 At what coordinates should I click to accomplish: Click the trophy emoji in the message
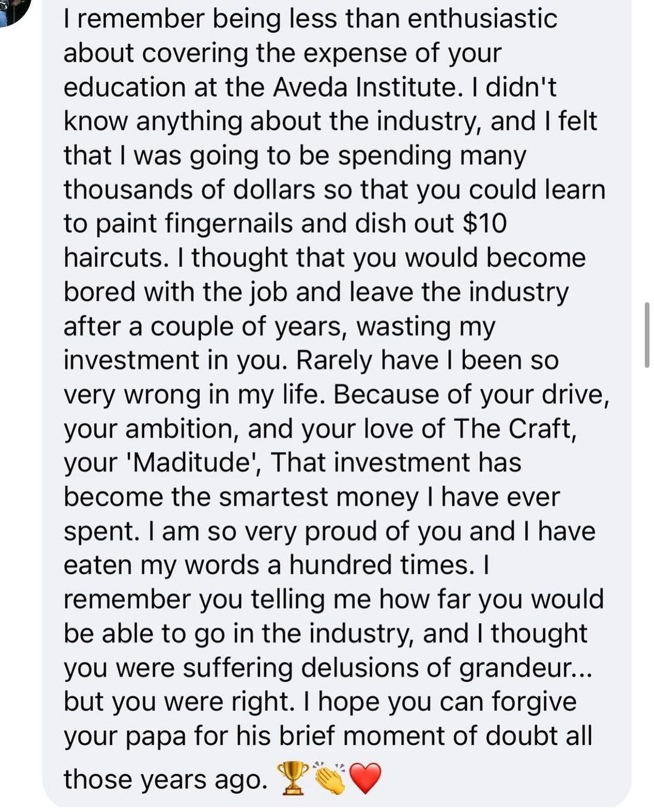[x=292, y=779]
